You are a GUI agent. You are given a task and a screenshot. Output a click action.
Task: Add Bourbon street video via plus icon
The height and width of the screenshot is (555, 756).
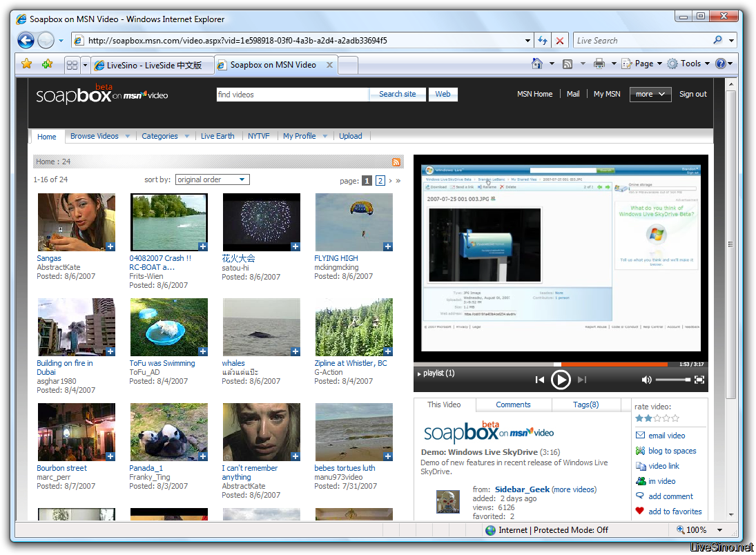click(x=111, y=456)
